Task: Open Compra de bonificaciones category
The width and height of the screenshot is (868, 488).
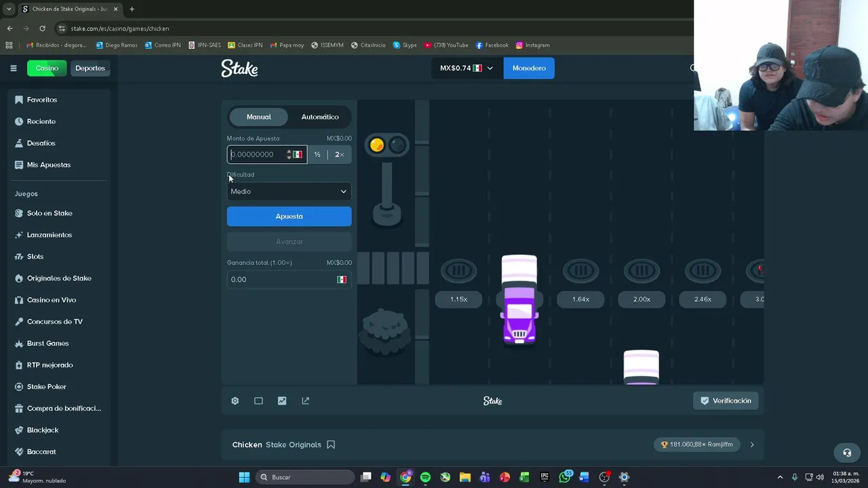Action: [x=59, y=408]
